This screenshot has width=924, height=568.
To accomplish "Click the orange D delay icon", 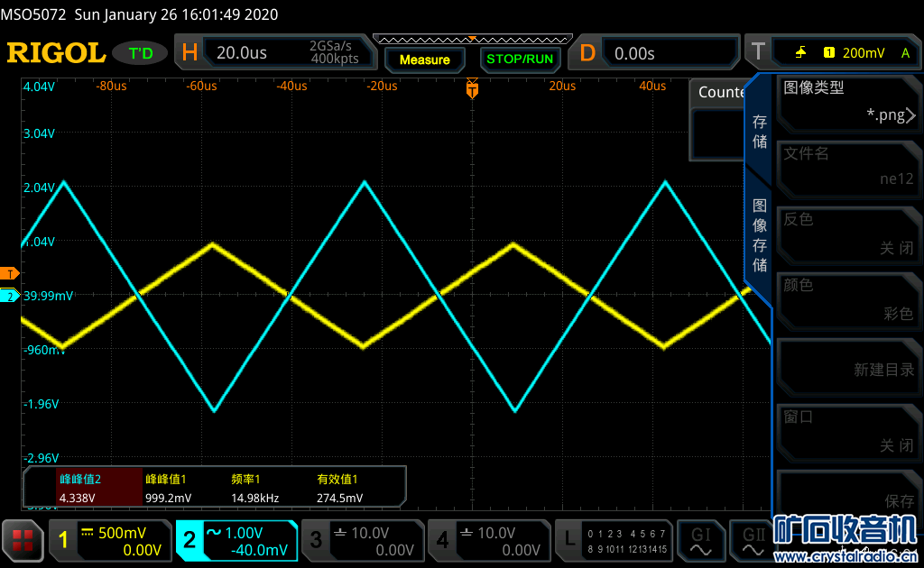I will [x=587, y=53].
